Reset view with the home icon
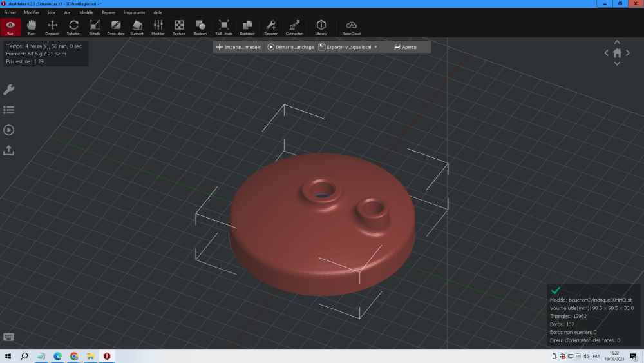The height and width of the screenshot is (363, 644). tap(617, 53)
